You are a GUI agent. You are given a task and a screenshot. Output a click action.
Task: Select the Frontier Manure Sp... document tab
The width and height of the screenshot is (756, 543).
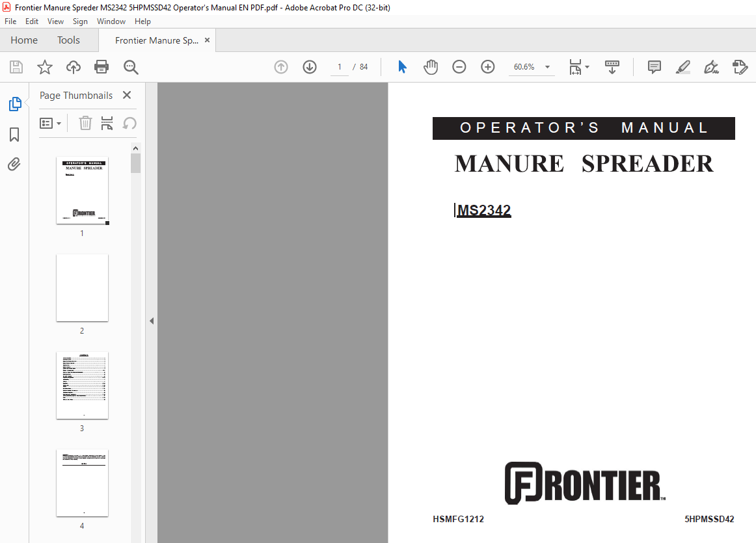tap(157, 40)
